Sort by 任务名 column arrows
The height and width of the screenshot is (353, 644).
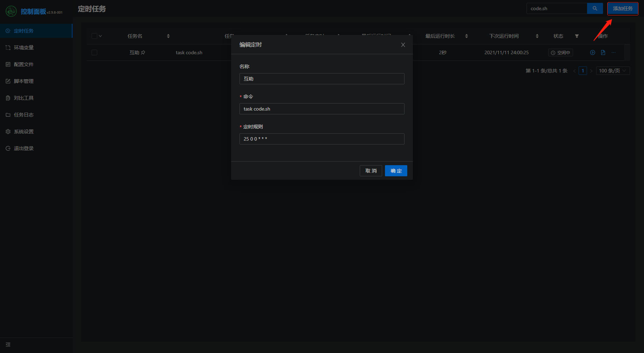(x=168, y=36)
